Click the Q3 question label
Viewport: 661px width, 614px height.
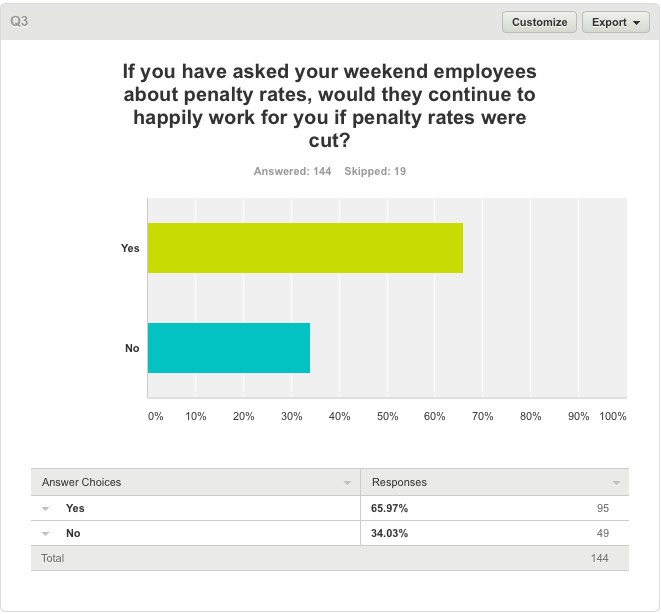[19, 21]
